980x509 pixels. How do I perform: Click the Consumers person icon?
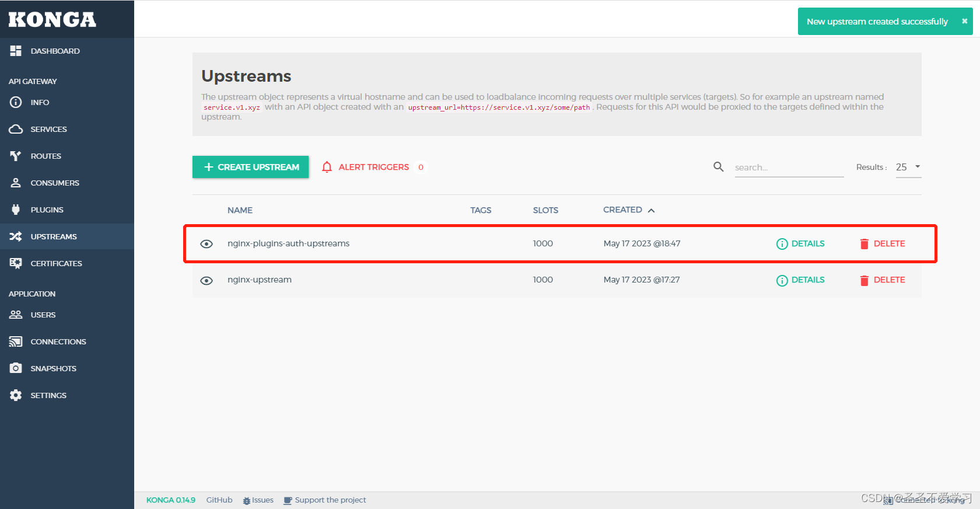16,183
